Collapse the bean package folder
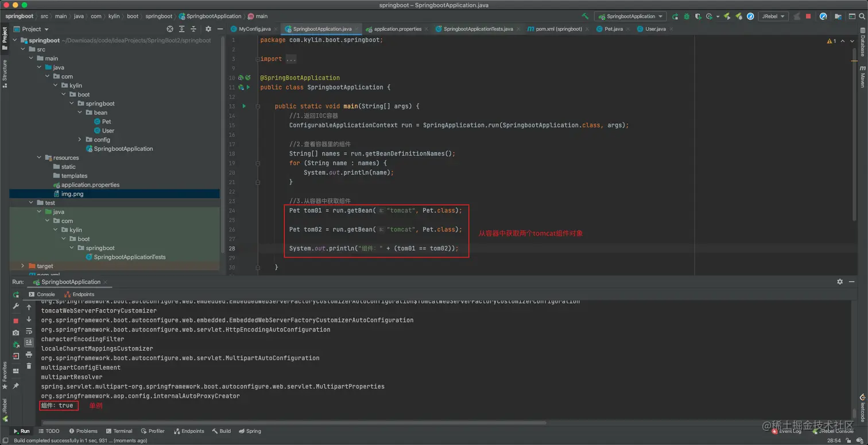The image size is (868, 445). point(80,112)
